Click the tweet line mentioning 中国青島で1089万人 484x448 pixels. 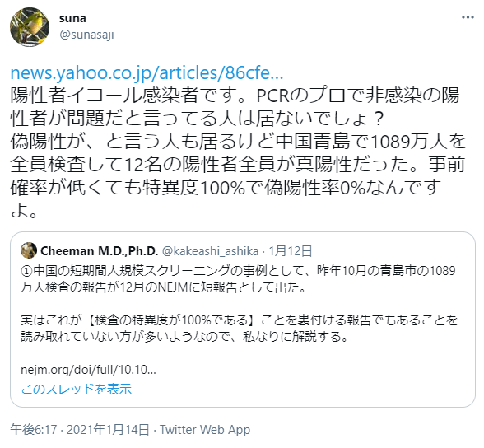pyautogui.click(x=238, y=142)
